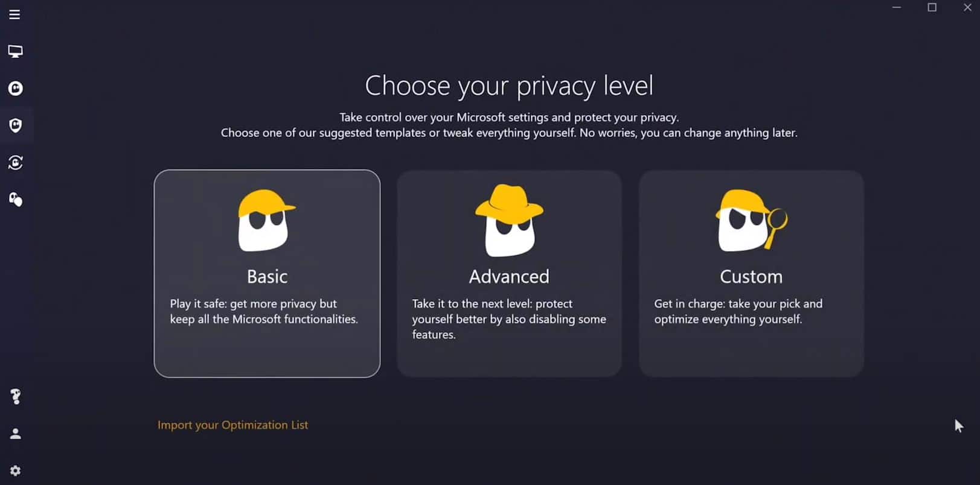Select the Basic heading text
Image resolution: width=980 pixels, height=485 pixels.
pyautogui.click(x=267, y=276)
